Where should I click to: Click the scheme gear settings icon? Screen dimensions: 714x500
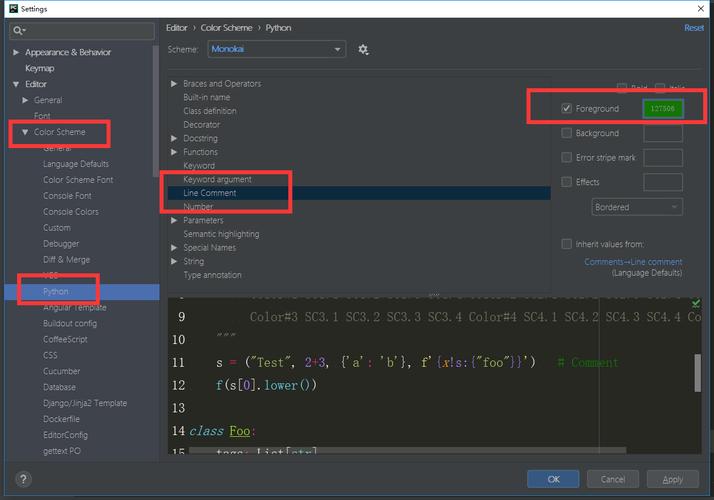tap(363, 49)
